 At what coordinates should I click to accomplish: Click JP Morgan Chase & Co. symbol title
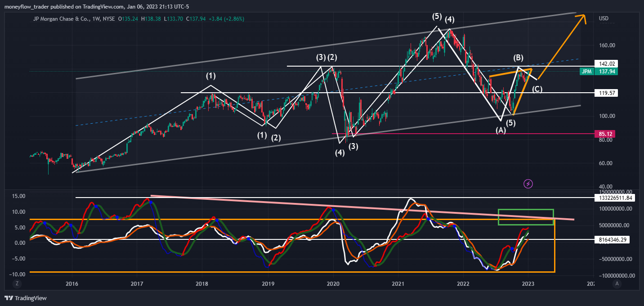(x=61, y=19)
